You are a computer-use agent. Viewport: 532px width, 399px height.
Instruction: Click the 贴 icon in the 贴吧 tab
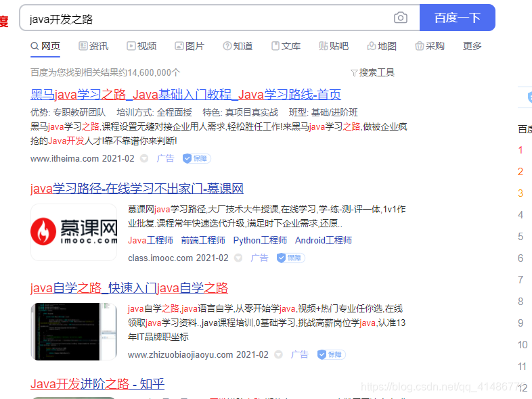point(324,46)
